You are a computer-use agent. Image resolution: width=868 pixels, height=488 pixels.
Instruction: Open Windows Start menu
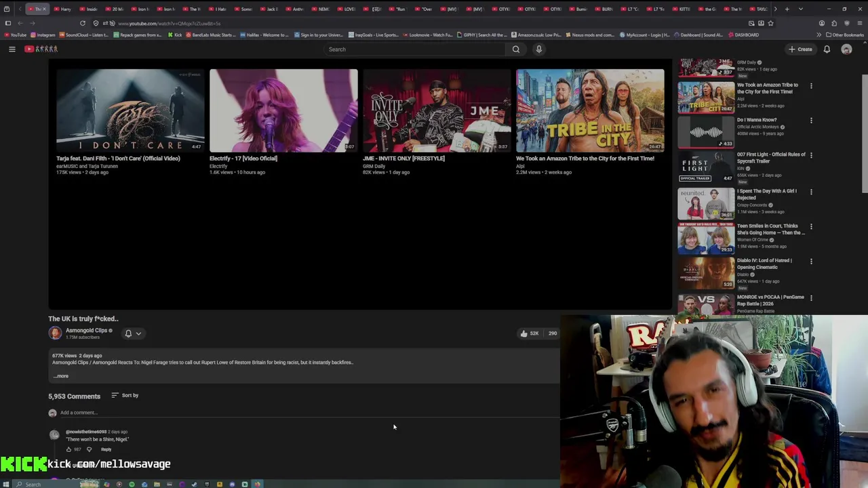coord(7,484)
